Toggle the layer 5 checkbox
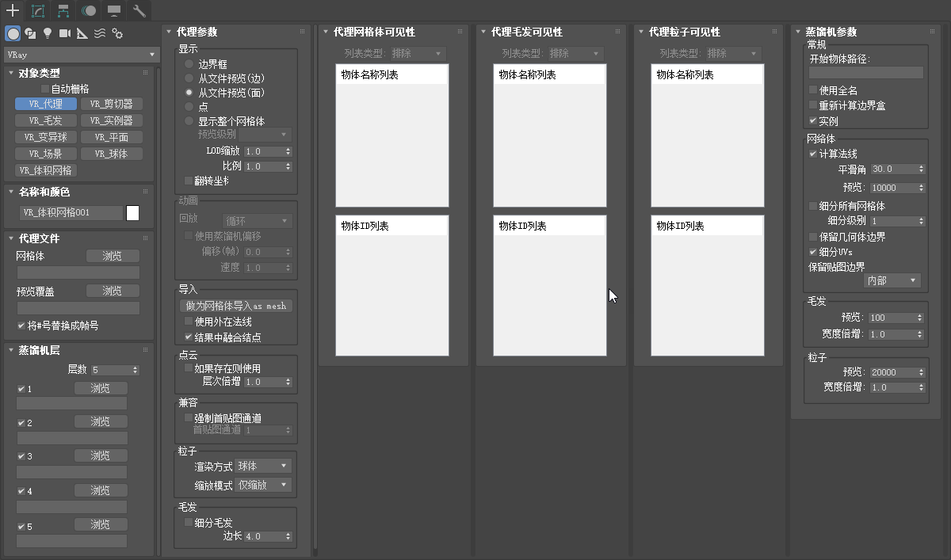Image resolution: width=951 pixels, height=560 pixels. pos(21,527)
